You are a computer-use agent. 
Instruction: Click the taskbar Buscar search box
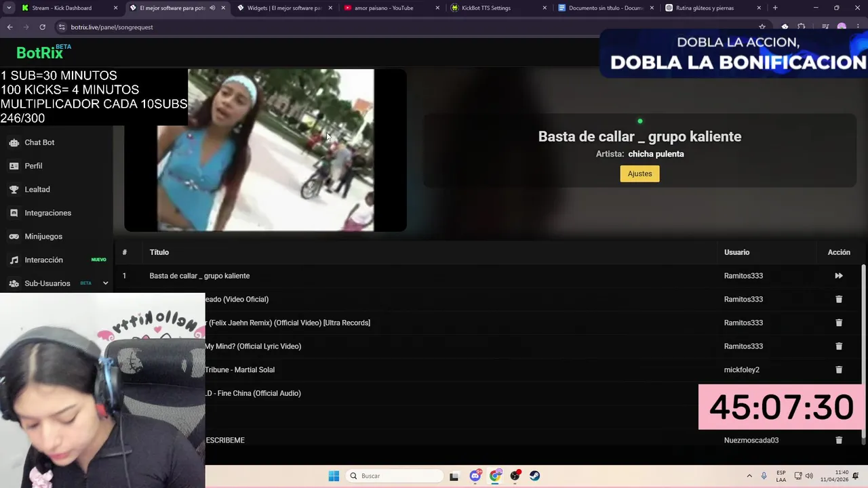click(x=395, y=476)
